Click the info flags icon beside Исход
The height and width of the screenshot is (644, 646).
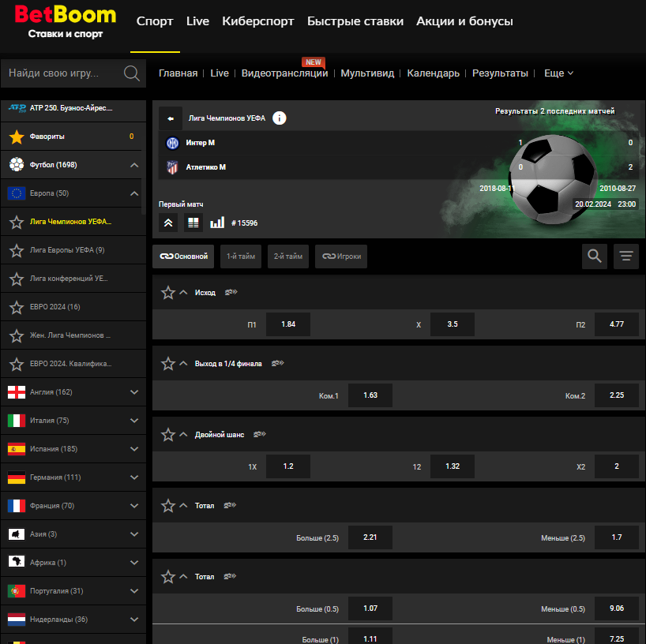(x=231, y=292)
